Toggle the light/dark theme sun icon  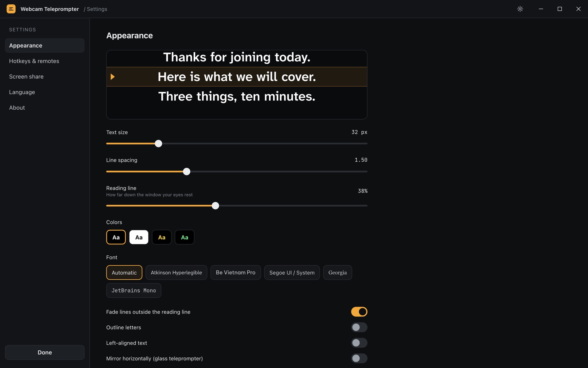click(x=520, y=9)
